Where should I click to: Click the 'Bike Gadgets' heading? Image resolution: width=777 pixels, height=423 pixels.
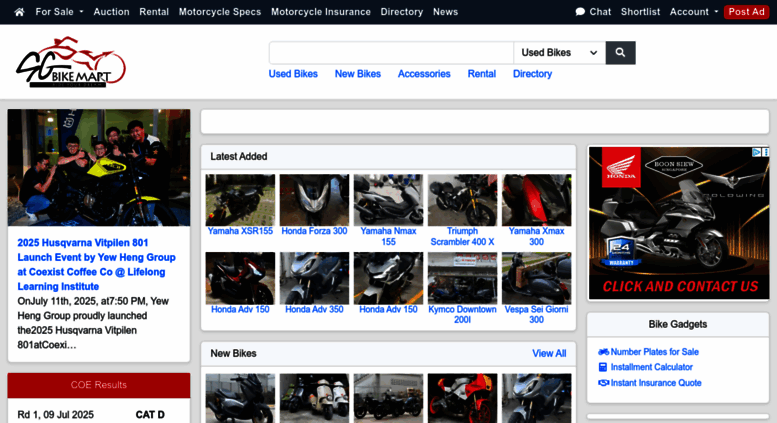[x=678, y=324]
